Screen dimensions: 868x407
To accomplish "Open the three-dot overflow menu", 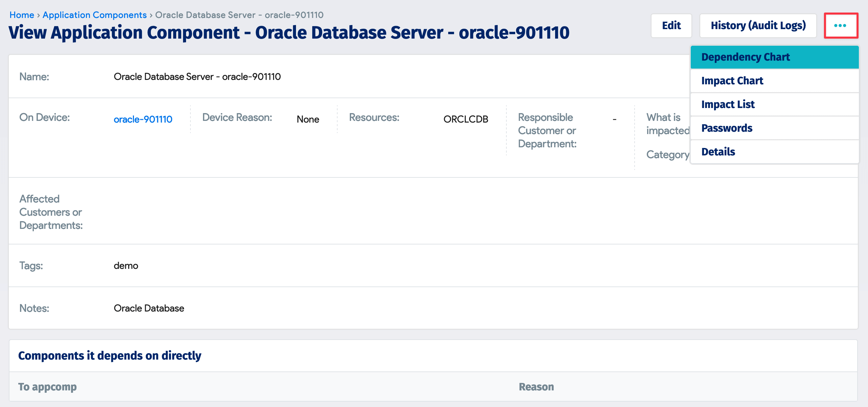I will [841, 25].
